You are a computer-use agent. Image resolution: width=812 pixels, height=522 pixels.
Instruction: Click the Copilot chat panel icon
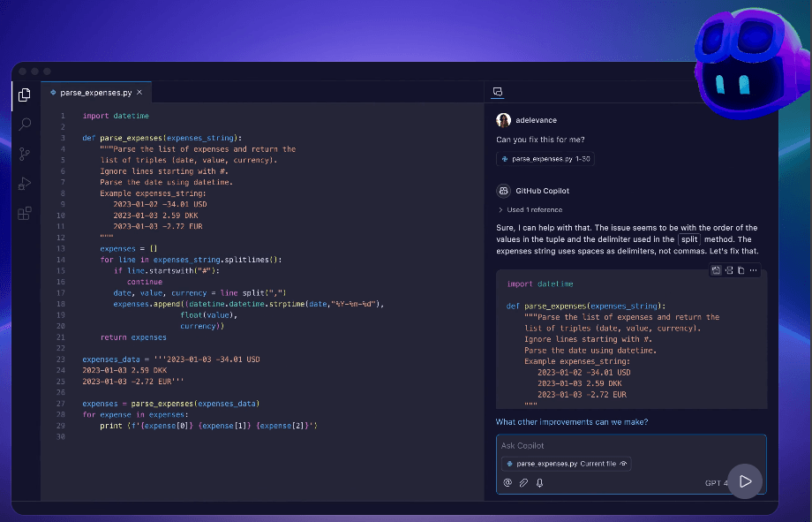tap(498, 92)
